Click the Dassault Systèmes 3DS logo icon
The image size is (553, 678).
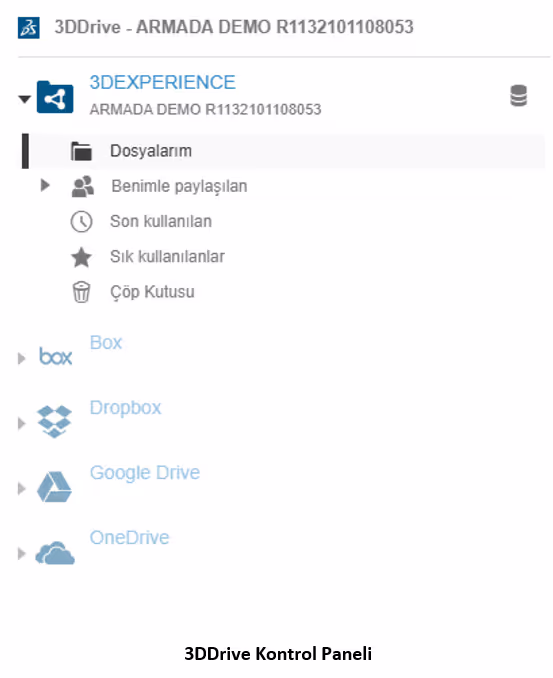[29, 28]
